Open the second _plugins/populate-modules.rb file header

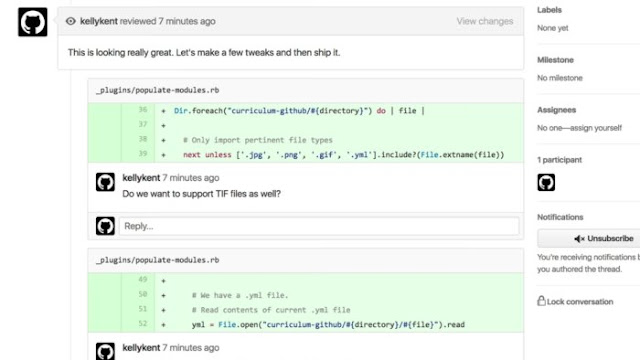(158, 260)
